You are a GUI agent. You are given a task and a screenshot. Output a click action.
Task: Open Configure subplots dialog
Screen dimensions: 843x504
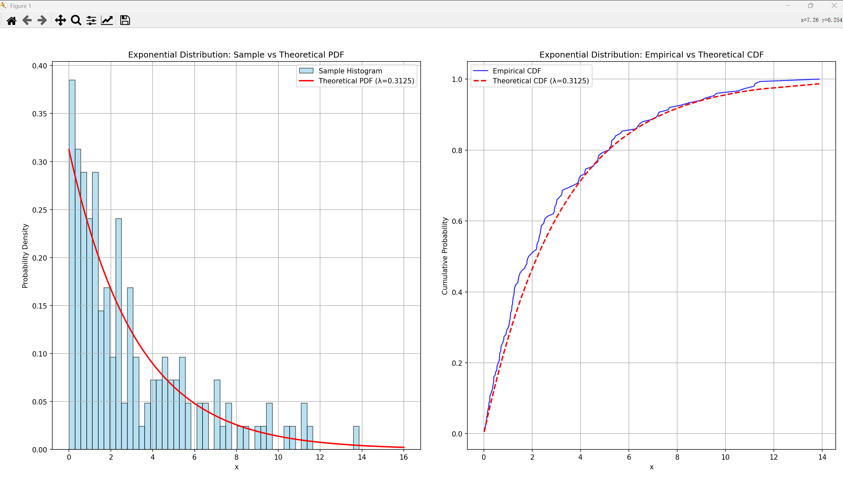91,21
